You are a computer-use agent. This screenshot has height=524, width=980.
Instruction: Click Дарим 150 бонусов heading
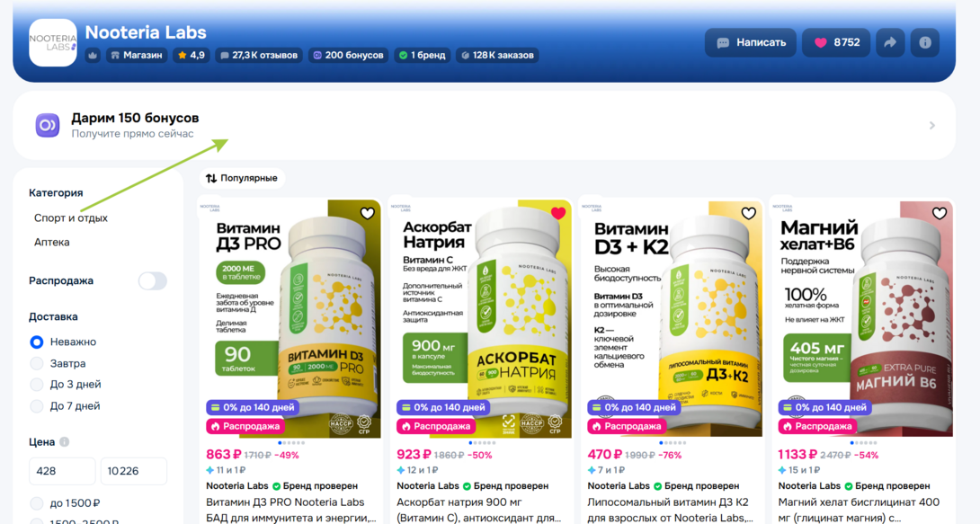pyautogui.click(x=135, y=118)
